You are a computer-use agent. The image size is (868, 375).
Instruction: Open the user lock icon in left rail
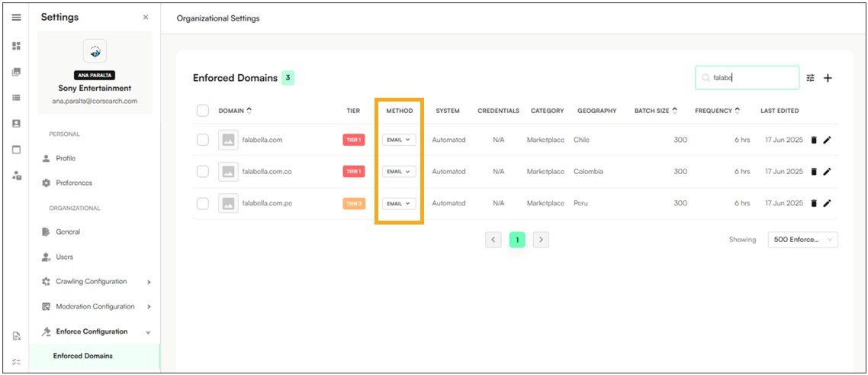[17, 176]
